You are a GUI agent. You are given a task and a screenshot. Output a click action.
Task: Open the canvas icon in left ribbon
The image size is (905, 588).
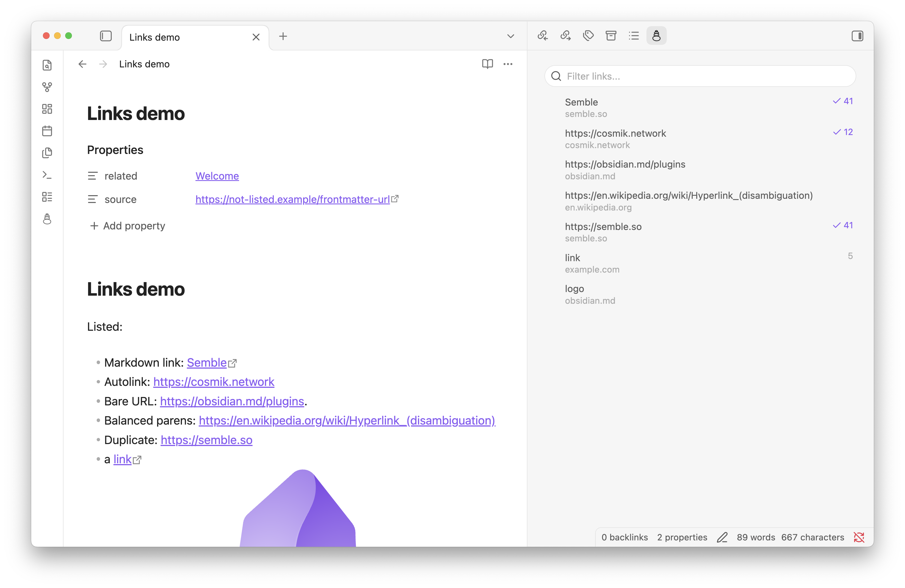47,109
